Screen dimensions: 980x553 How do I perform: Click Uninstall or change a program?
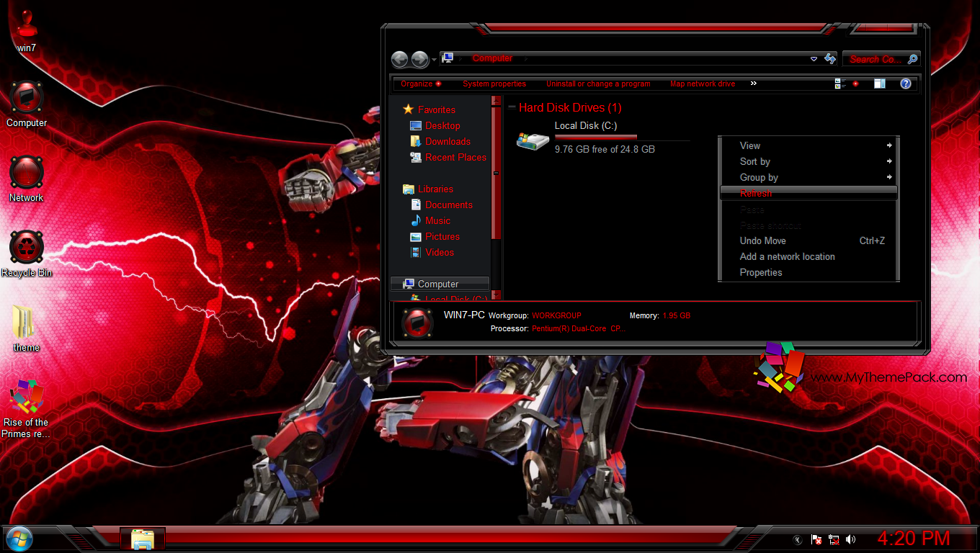[x=598, y=84]
